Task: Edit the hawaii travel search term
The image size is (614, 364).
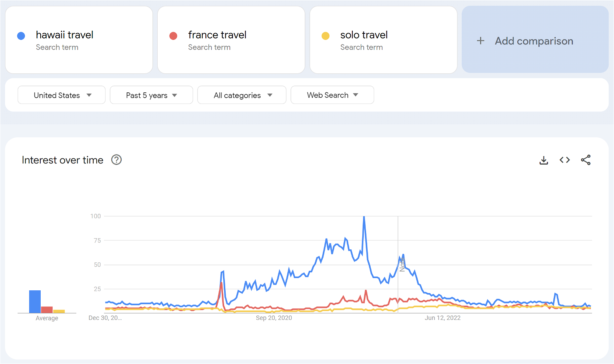Action: click(x=64, y=35)
